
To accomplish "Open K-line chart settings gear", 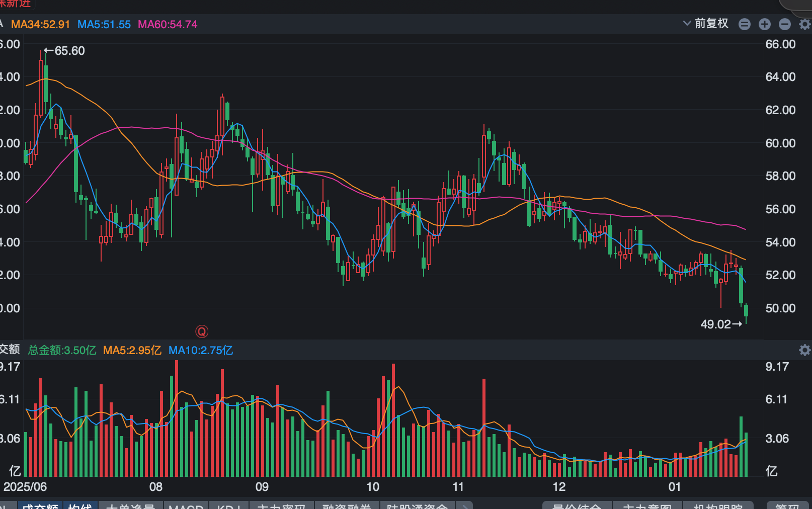I will pos(804,24).
